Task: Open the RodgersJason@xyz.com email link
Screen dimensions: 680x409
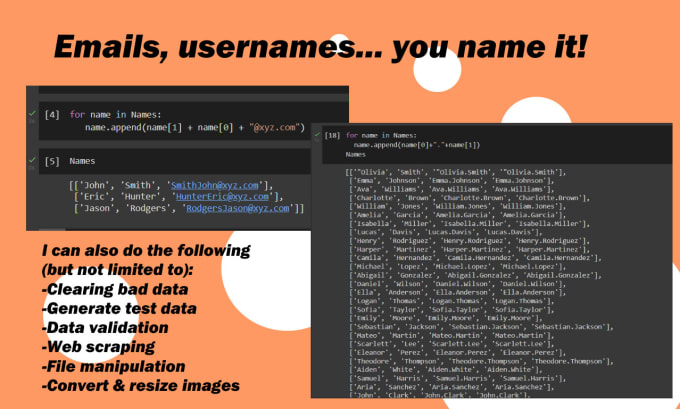Action: coord(238,208)
